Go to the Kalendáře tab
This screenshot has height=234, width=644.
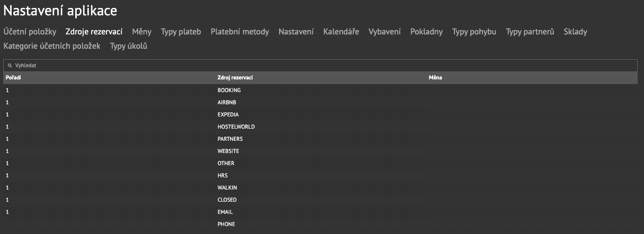341,32
